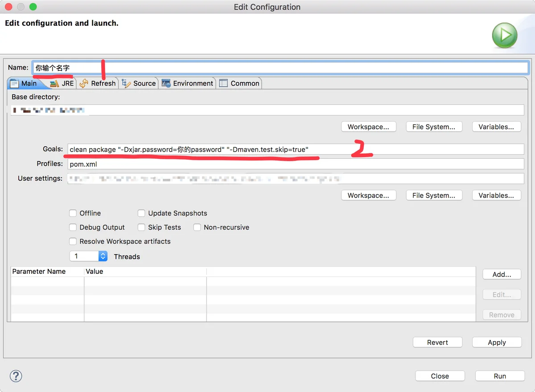Image resolution: width=535 pixels, height=392 pixels.
Task: Click File System button under Base directory
Action: tap(434, 127)
